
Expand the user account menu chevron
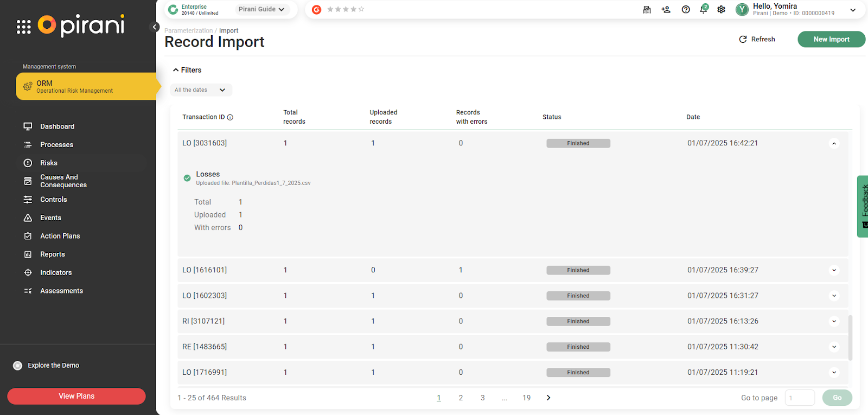[853, 10]
